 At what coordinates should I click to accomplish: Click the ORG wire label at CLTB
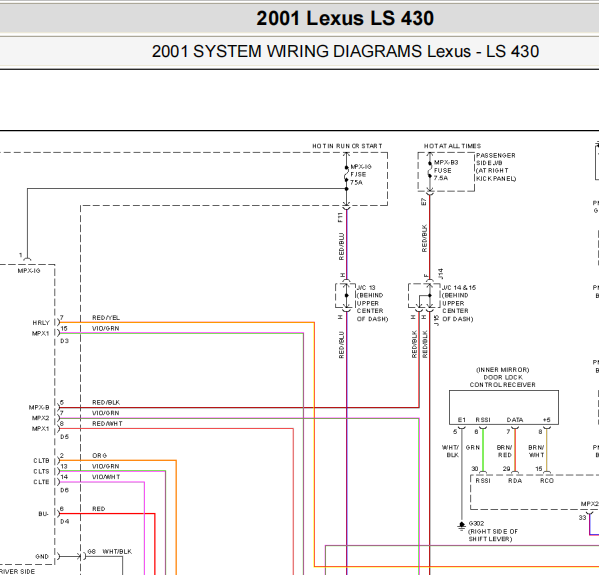[99, 455]
